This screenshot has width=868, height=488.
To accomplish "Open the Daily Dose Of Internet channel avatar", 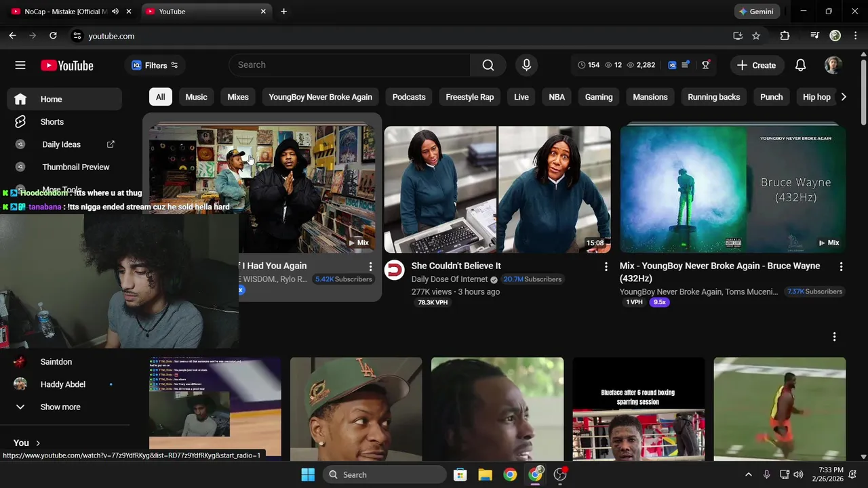I will pos(395,270).
